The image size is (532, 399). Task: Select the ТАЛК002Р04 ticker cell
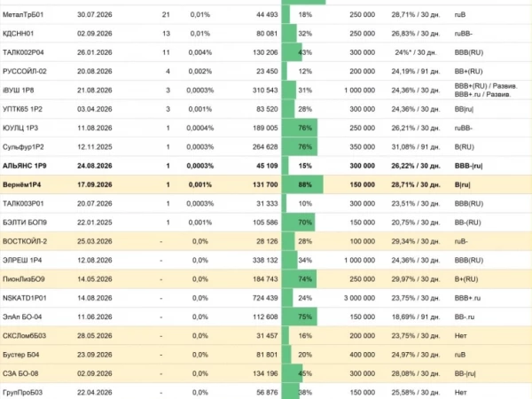pyautogui.click(x=23, y=52)
